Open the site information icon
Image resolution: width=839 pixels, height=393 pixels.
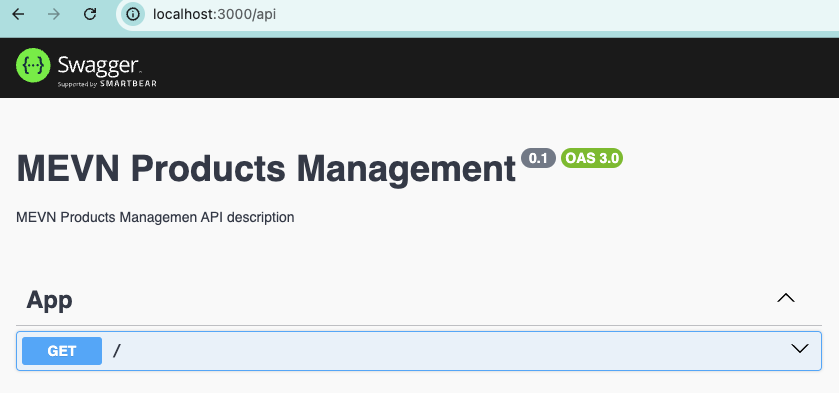pyautogui.click(x=132, y=14)
